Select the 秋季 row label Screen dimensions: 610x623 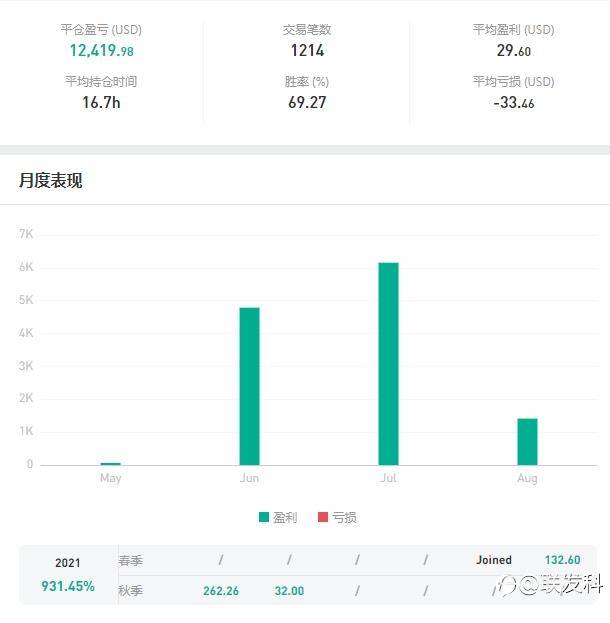tap(130, 591)
